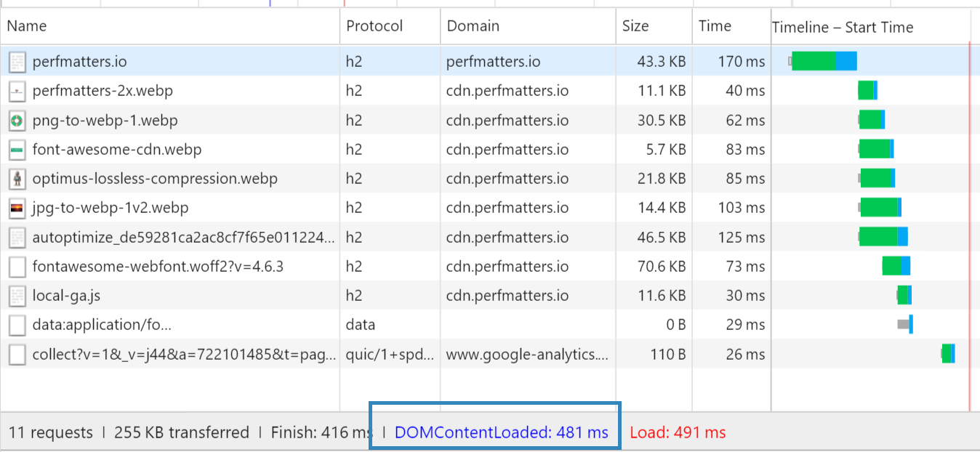The image size is (980, 452).
Task: Select the font-awesome-cdn.webp thumbnail icon
Action: coord(17,150)
